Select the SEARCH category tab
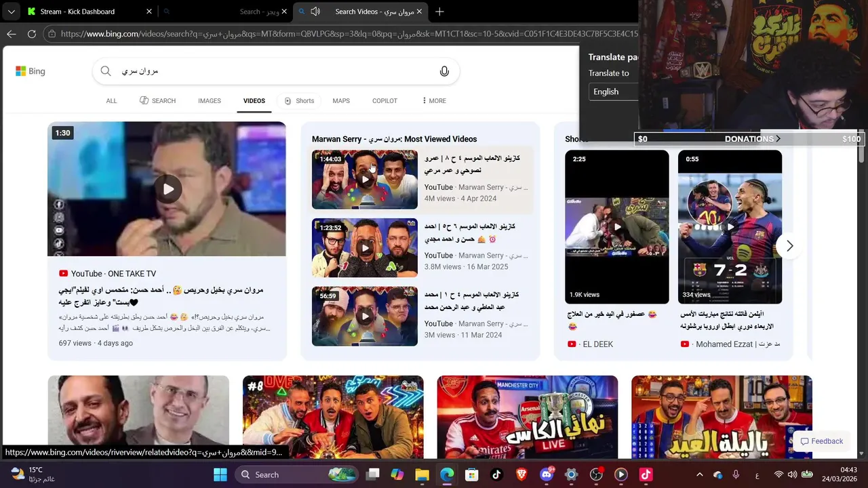The height and width of the screenshot is (488, 868). [x=157, y=101]
